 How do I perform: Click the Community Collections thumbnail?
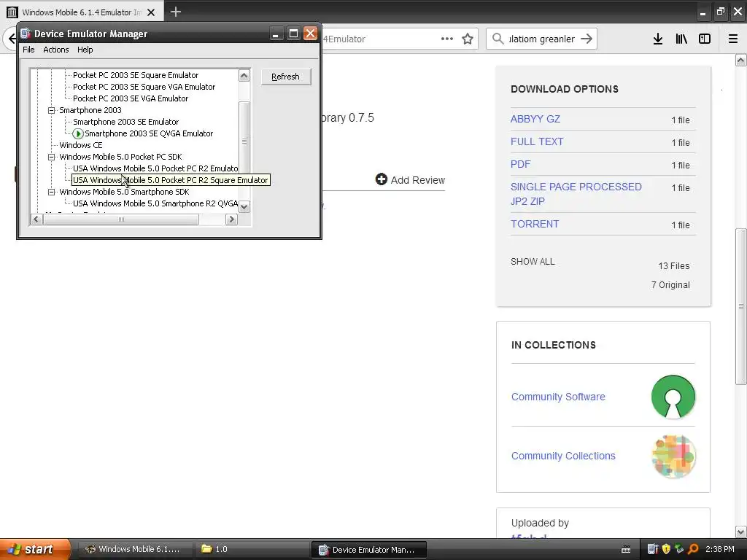coord(673,456)
